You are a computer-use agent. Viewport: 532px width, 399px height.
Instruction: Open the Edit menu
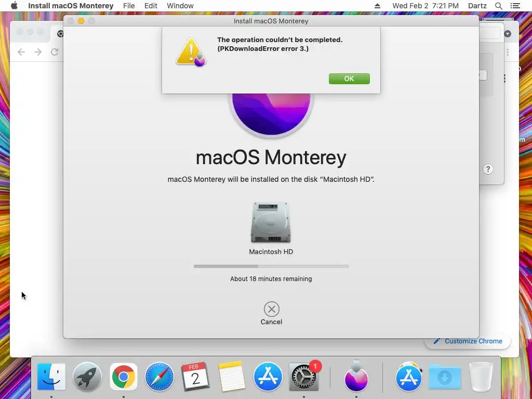point(151,6)
